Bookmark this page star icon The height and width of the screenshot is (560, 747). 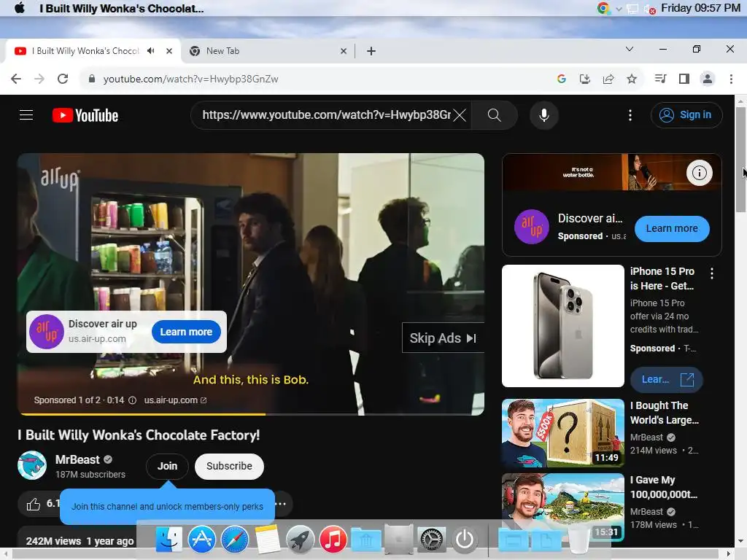pos(632,79)
